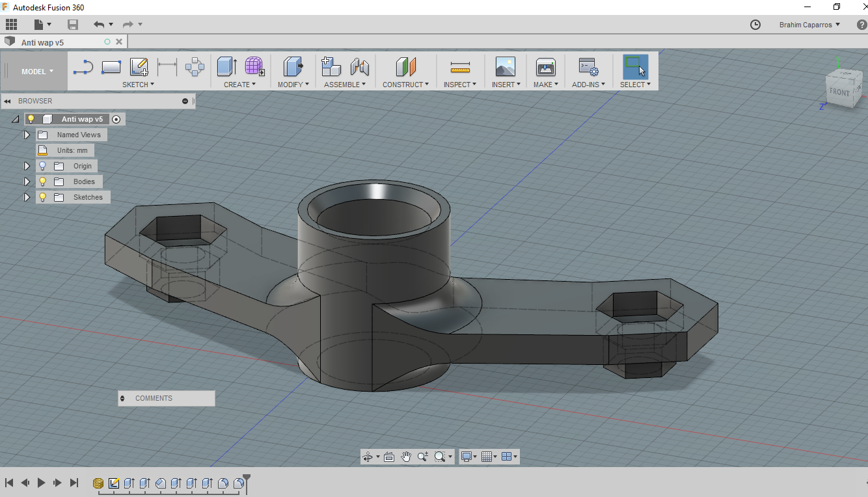Open the Grid and Snaps dropdown
The width and height of the screenshot is (868, 497).
tap(489, 457)
